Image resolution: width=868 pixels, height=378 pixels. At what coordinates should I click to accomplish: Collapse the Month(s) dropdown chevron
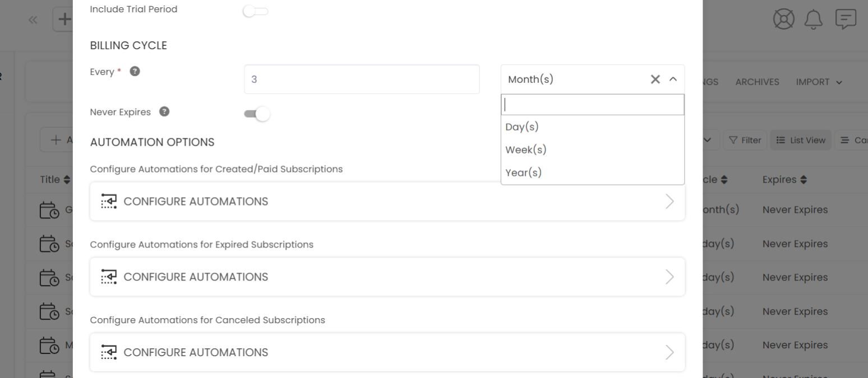(x=673, y=80)
